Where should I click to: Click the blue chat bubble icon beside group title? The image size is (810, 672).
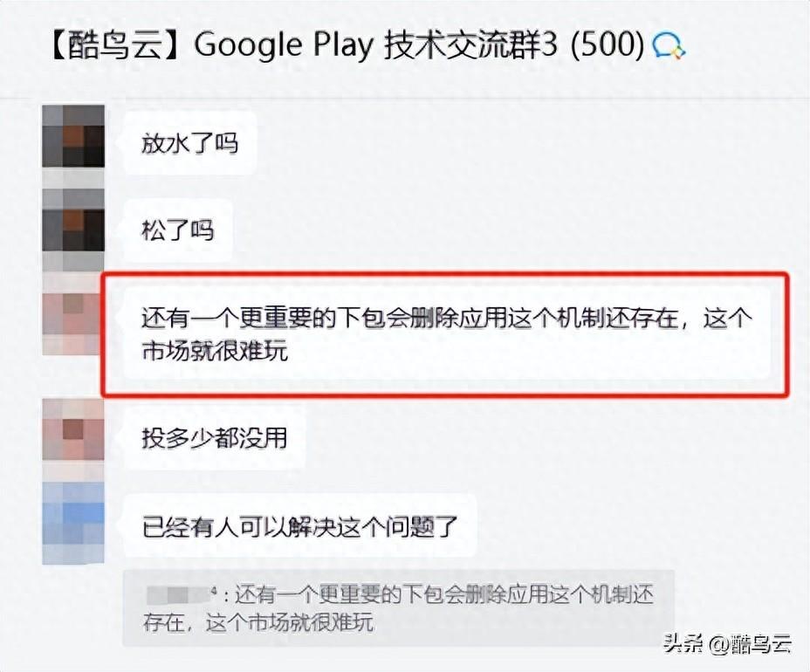(x=669, y=46)
